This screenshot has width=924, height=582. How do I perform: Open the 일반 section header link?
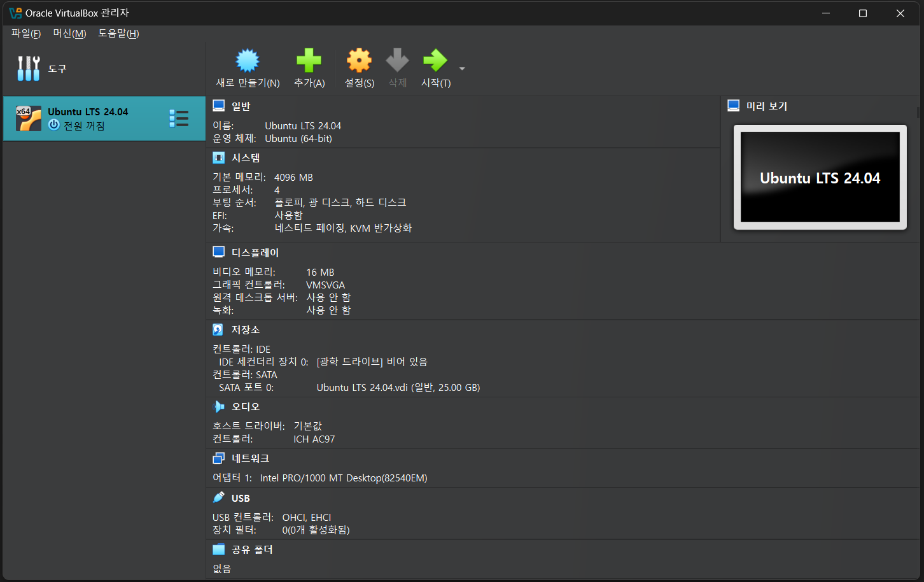click(x=241, y=106)
